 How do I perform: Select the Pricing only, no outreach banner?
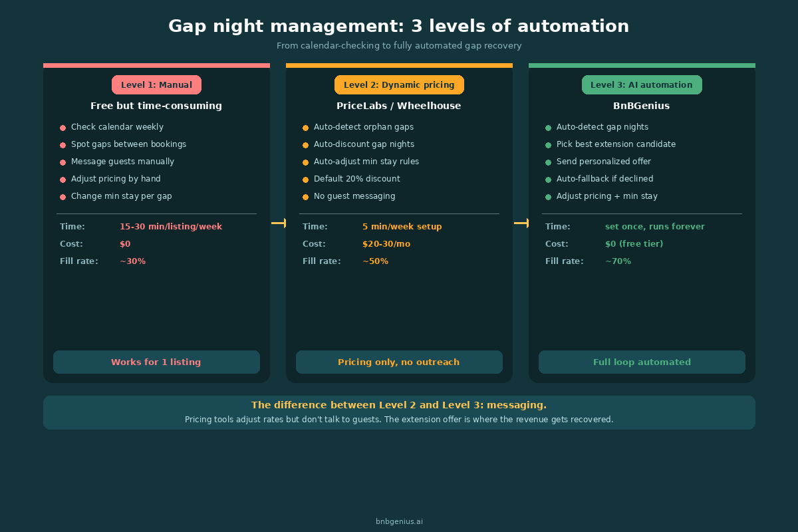399,362
